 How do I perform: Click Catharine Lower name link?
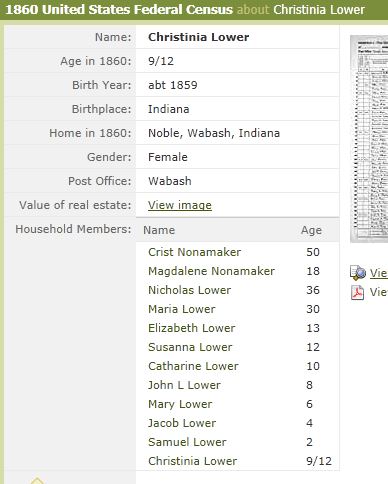193,366
